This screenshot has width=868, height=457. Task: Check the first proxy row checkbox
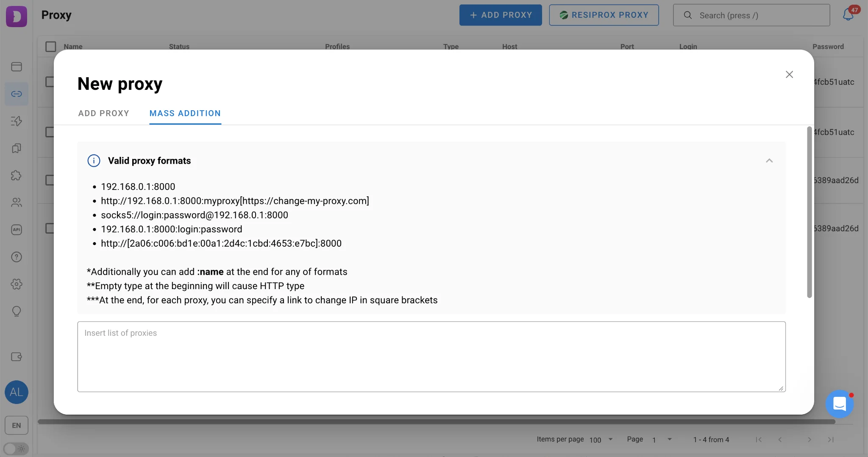point(50,82)
